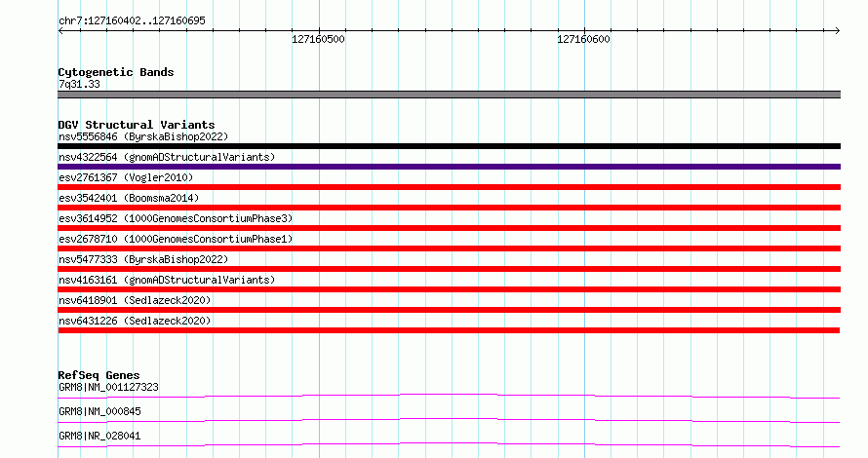Select the Cytogenetic Bands track heading

click(116, 72)
